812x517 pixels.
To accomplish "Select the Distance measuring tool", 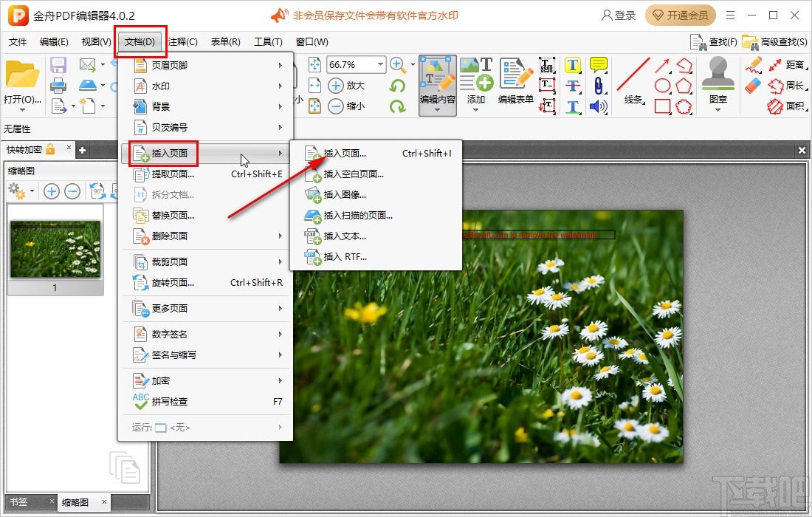I will click(788, 65).
